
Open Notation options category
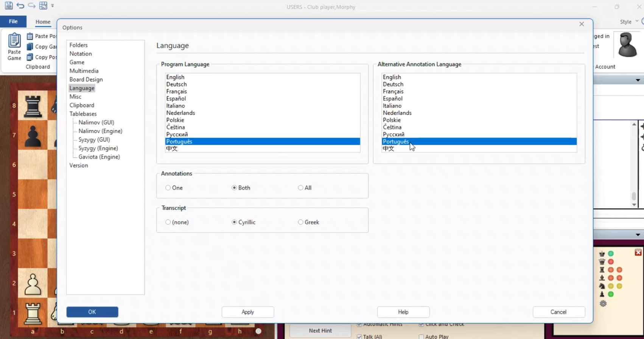point(81,54)
